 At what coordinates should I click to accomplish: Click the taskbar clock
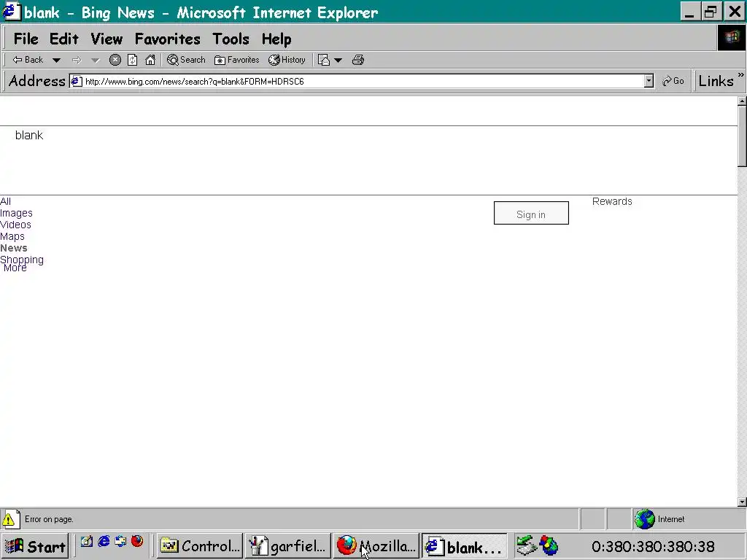pos(653,547)
